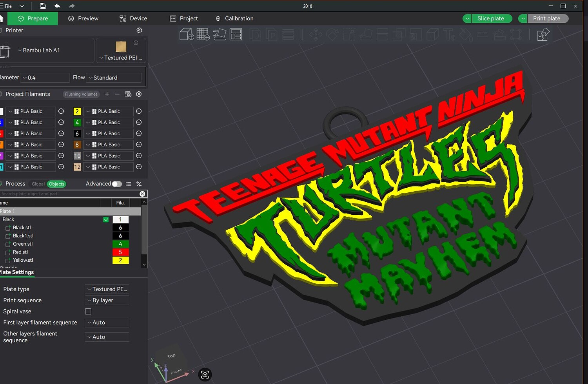Viewport: 588px width, 384px height.
Task: Click the Save project icon
Action: 43,6
